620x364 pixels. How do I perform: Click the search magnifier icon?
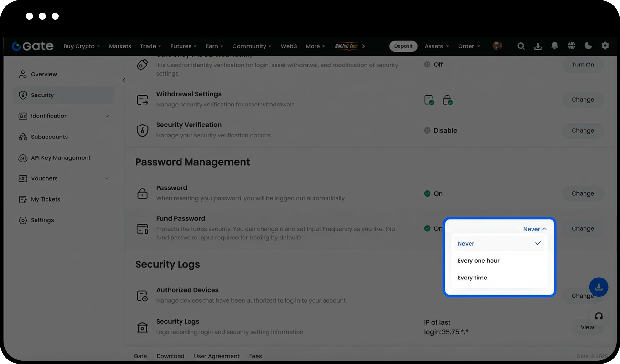(521, 46)
